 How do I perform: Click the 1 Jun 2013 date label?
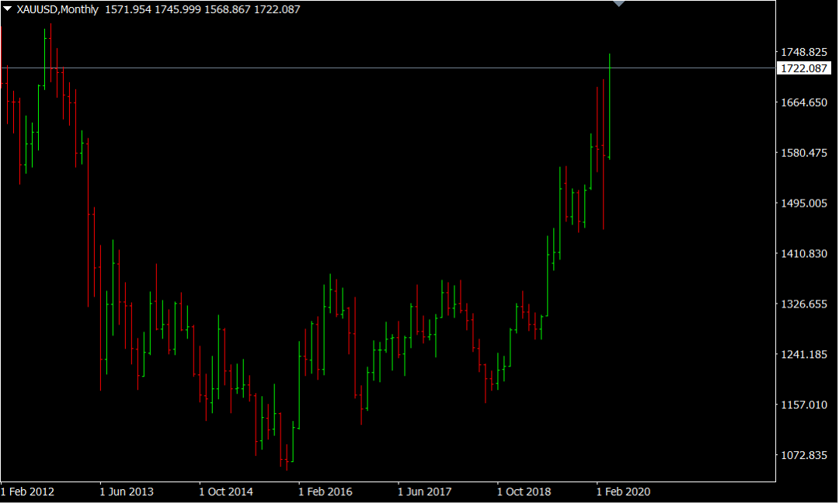[127, 492]
